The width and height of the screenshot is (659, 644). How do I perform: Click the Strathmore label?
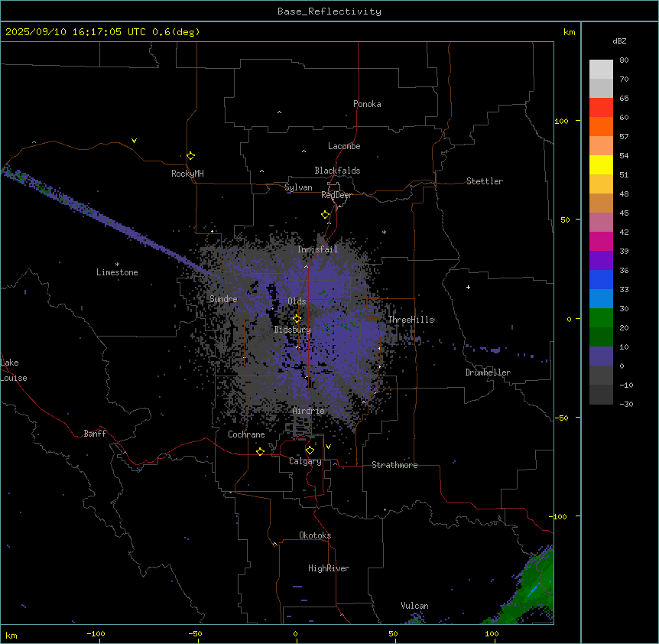pyautogui.click(x=394, y=465)
